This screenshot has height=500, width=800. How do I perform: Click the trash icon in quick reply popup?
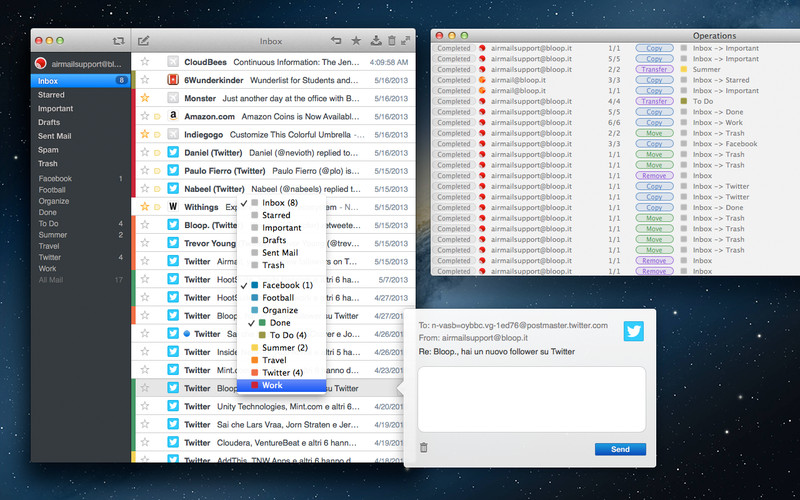(423, 447)
